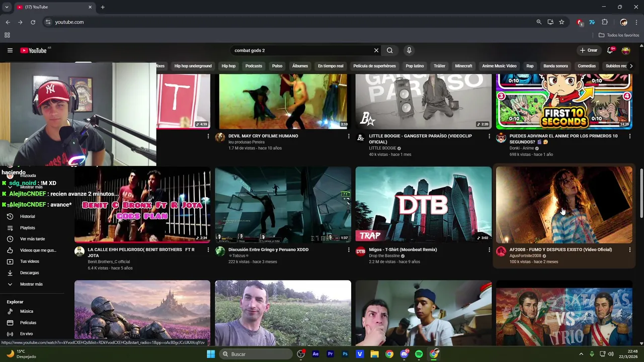The width and height of the screenshot is (644, 362).
Task: Open the AgusFortnite2008 channel link
Action: pos(525,256)
